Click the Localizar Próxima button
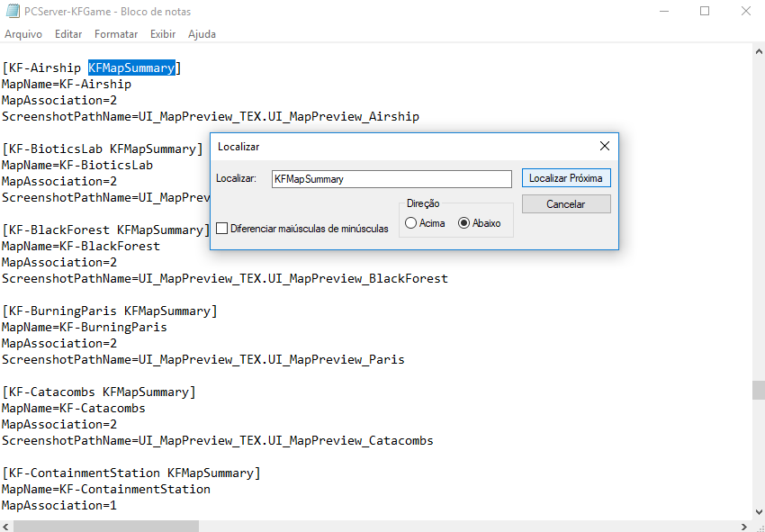The height and width of the screenshot is (532, 765). coord(566,178)
